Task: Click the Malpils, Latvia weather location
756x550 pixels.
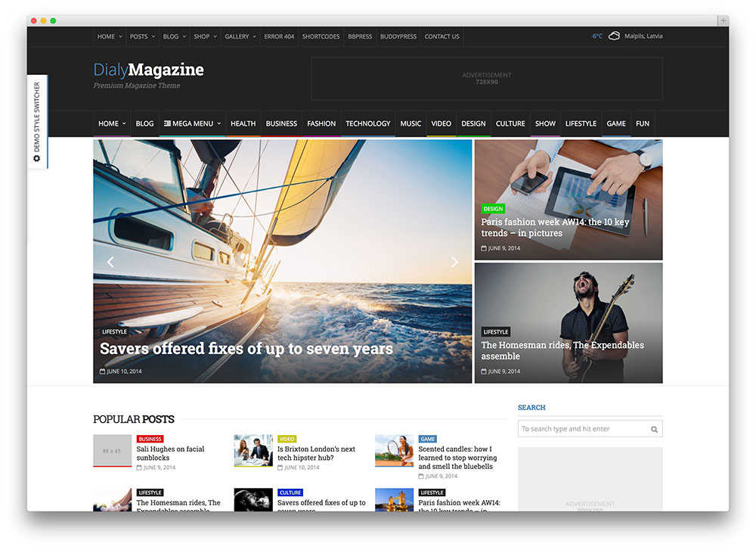Action: coord(643,36)
